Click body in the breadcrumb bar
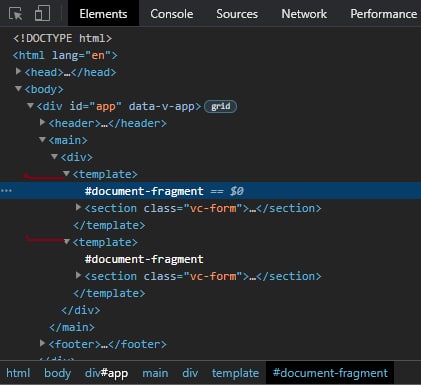This screenshot has height=386, width=421. (57, 373)
